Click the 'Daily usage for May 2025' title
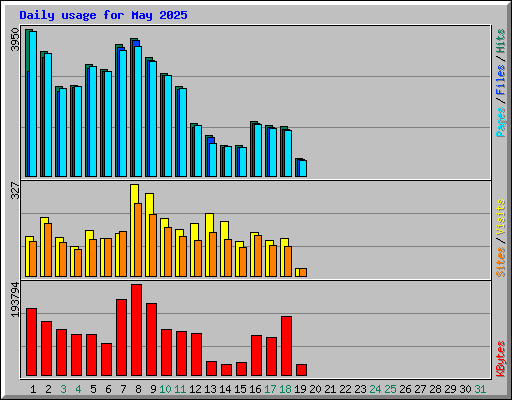 point(103,15)
